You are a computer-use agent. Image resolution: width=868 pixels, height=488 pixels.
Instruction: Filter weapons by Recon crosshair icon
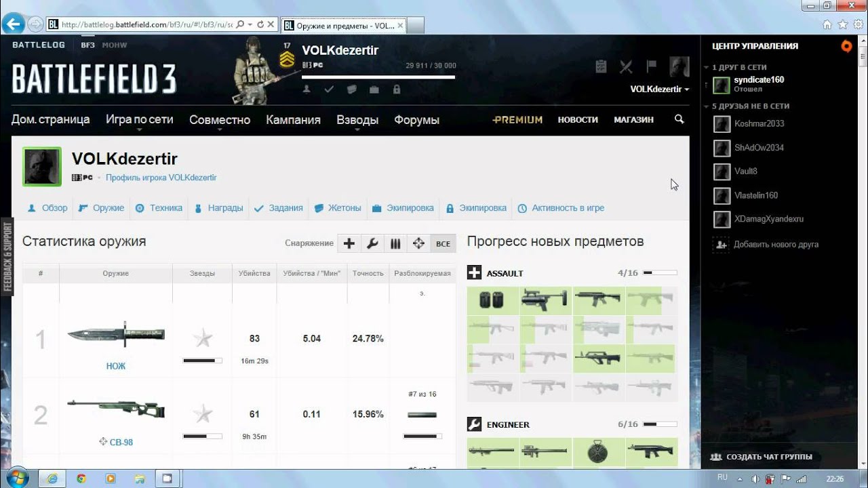(x=418, y=243)
